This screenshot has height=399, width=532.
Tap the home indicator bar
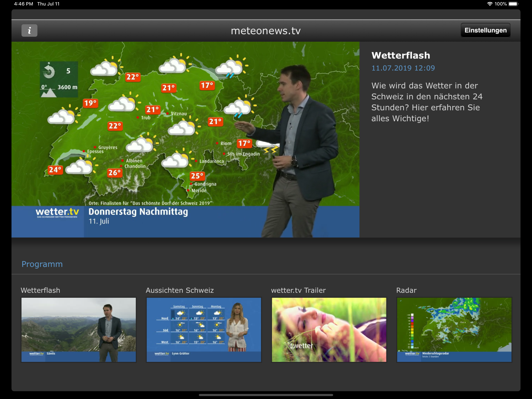click(266, 395)
